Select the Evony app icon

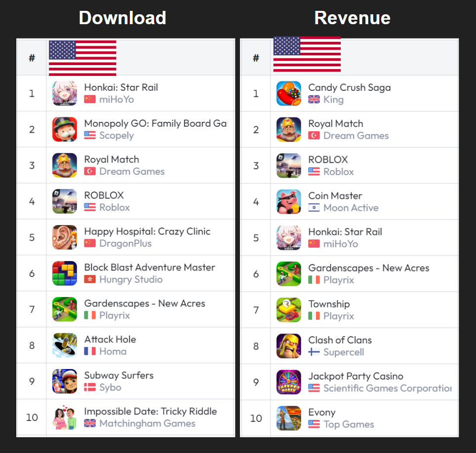pyautogui.click(x=289, y=418)
